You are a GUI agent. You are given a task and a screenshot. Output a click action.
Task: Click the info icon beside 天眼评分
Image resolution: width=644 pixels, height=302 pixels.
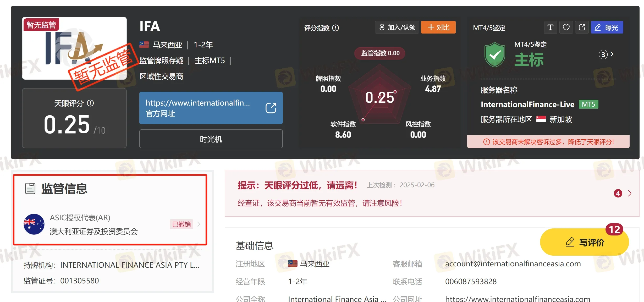point(90,103)
